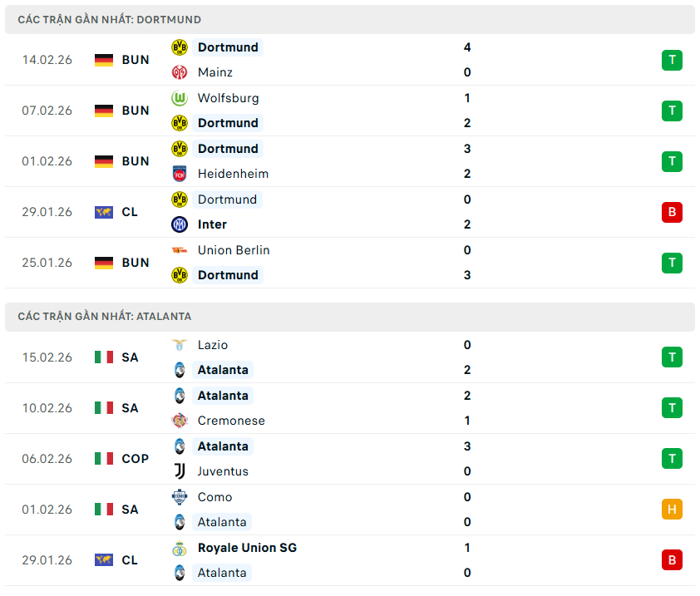Click the Juventus logo icon

[180, 471]
